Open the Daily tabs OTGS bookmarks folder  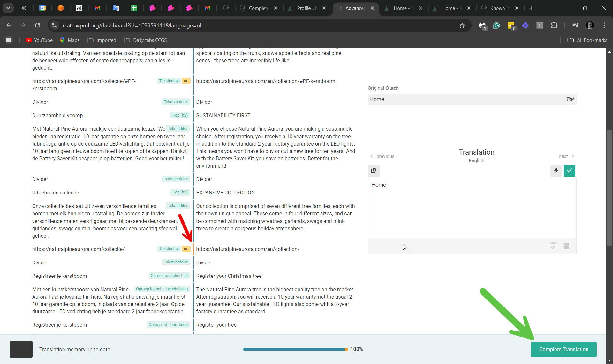(x=145, y=40)
